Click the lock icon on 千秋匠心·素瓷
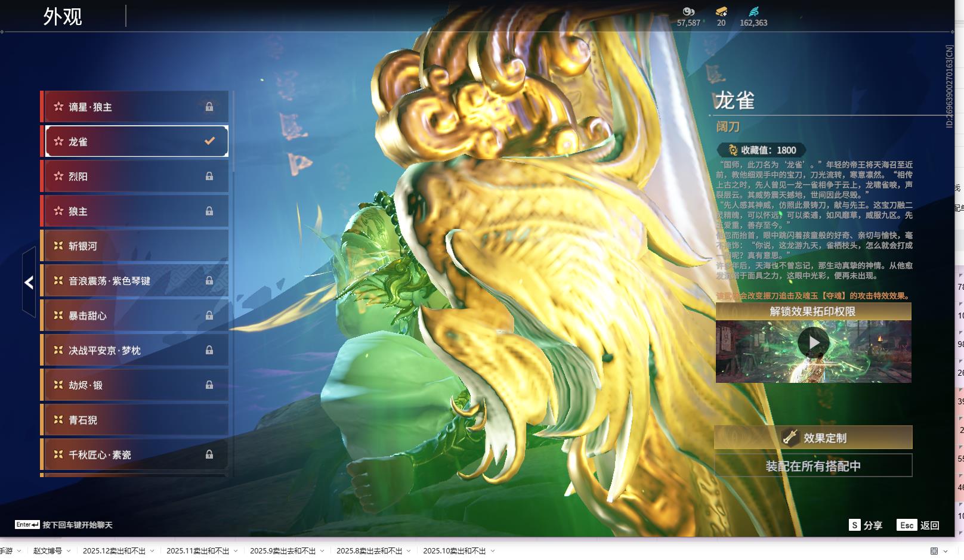 click(209, 454)
